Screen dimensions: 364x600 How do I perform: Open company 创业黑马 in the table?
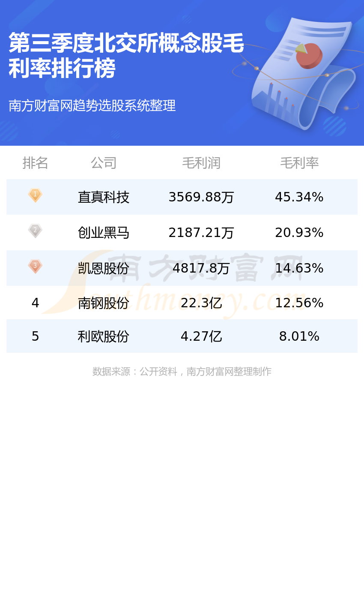click(104, 233)
